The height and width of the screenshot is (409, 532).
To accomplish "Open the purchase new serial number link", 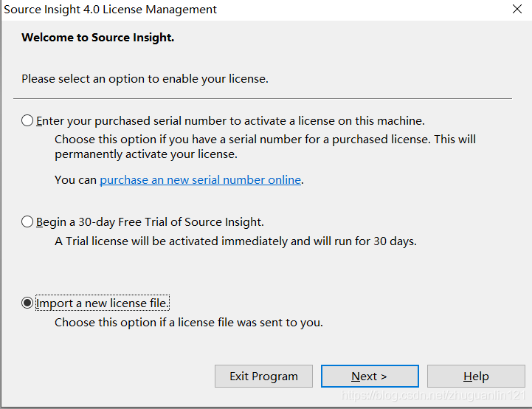I will point(200,179).
